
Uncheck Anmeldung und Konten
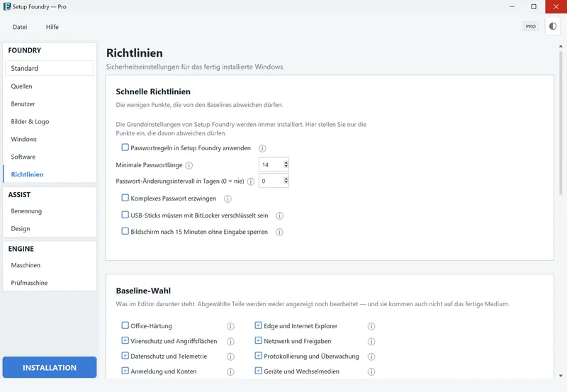[125, 371]
